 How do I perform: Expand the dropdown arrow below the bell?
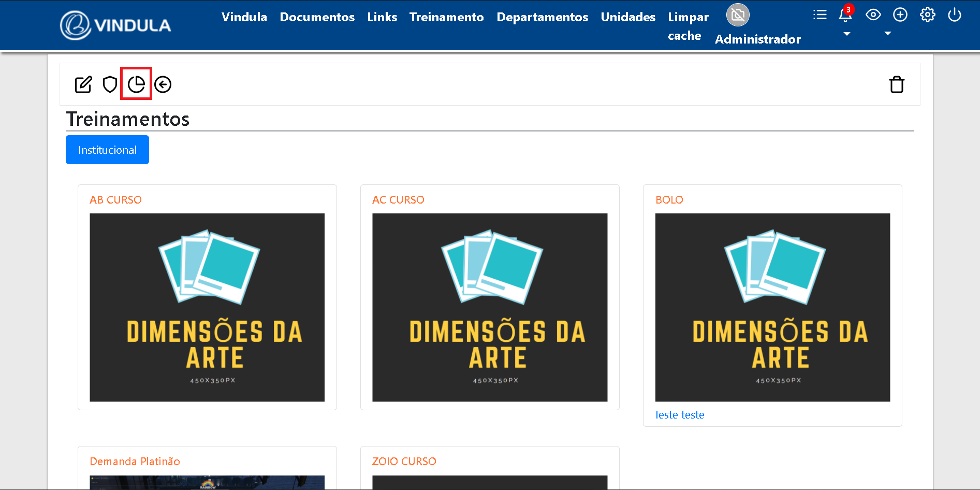(x=847, y=34)
